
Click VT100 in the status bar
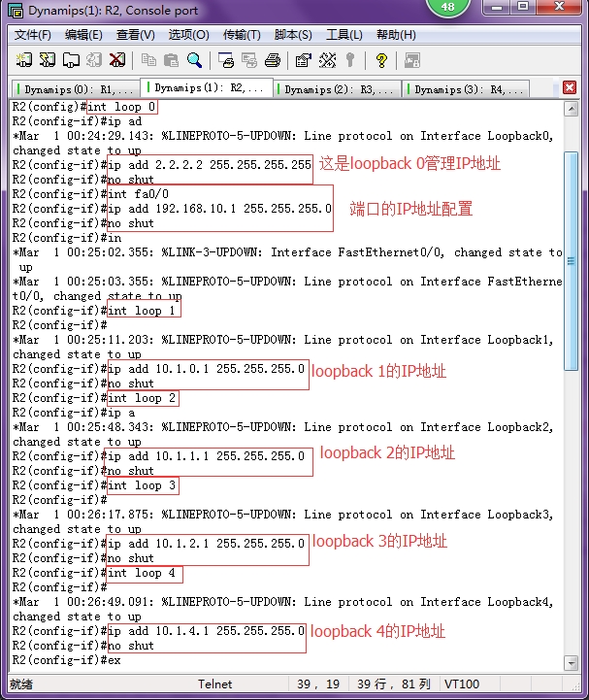coord(462,683)
